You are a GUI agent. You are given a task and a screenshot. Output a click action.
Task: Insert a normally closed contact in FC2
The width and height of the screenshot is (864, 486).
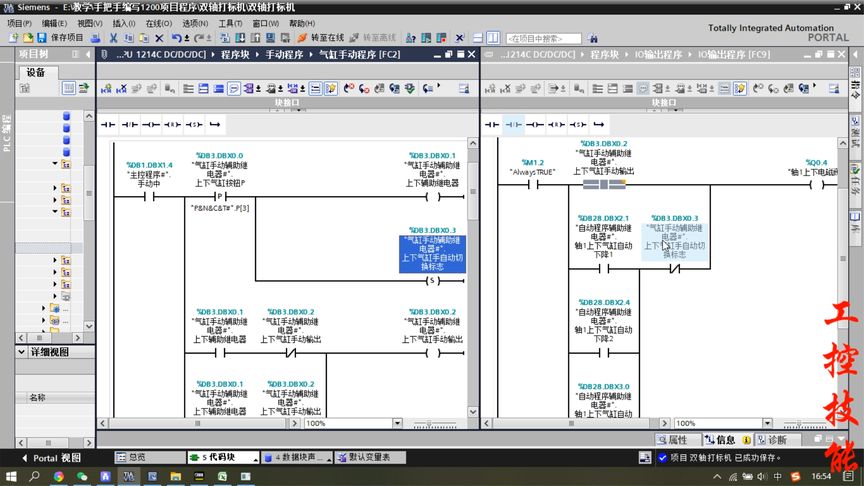click(129, 125)
